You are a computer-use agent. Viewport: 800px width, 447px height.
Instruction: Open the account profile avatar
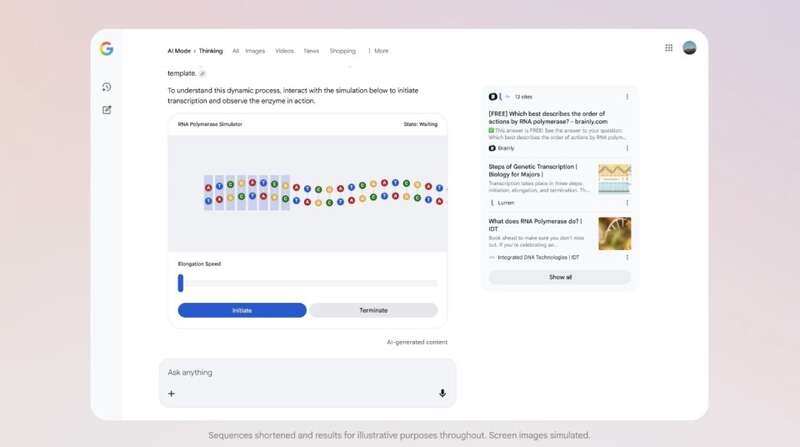689,48
